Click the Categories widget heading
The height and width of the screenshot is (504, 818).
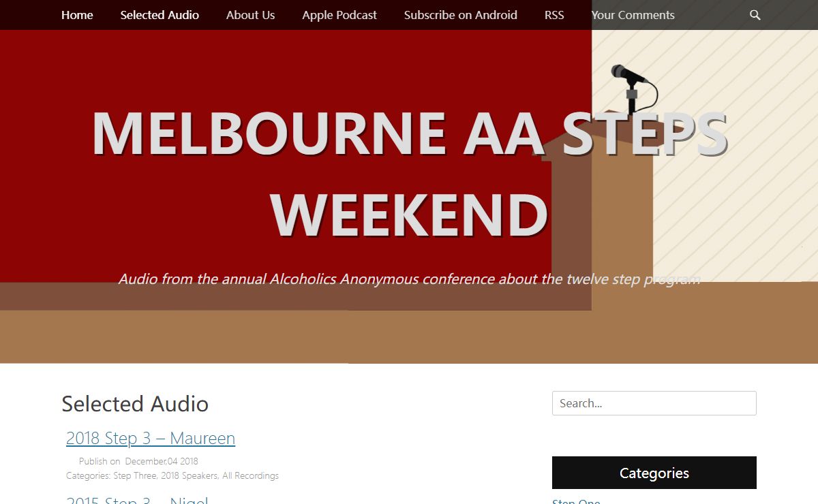[x=654, y=473]
